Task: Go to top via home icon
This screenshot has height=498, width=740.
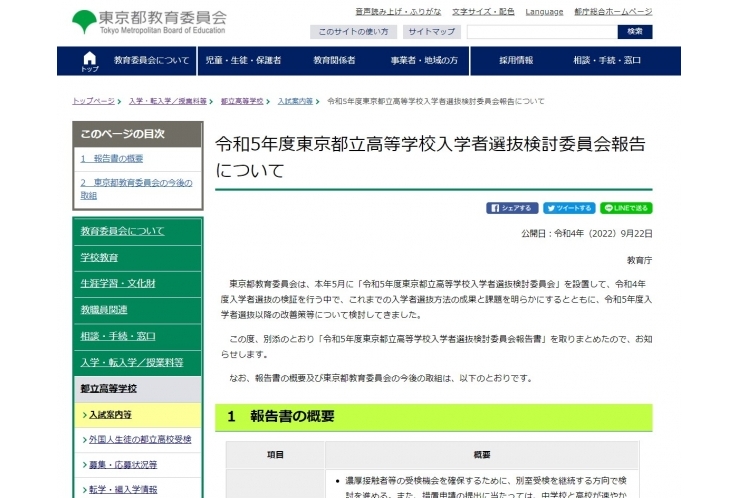Action: [x=90, y=62]
